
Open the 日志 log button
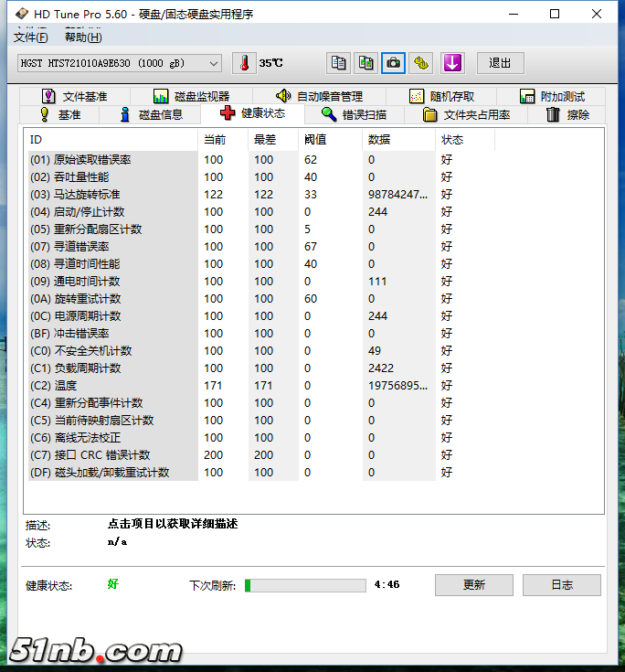561,585
